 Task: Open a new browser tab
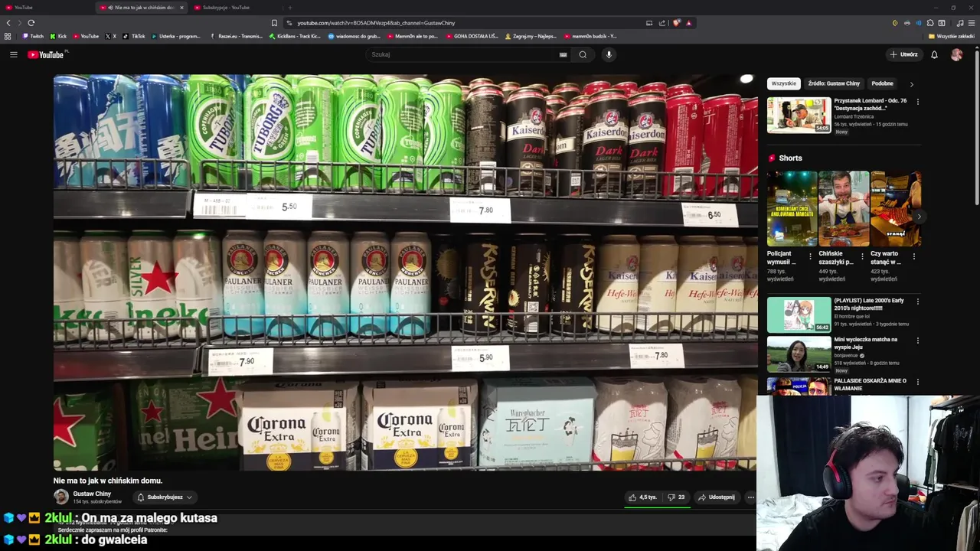tap(289, 8)
